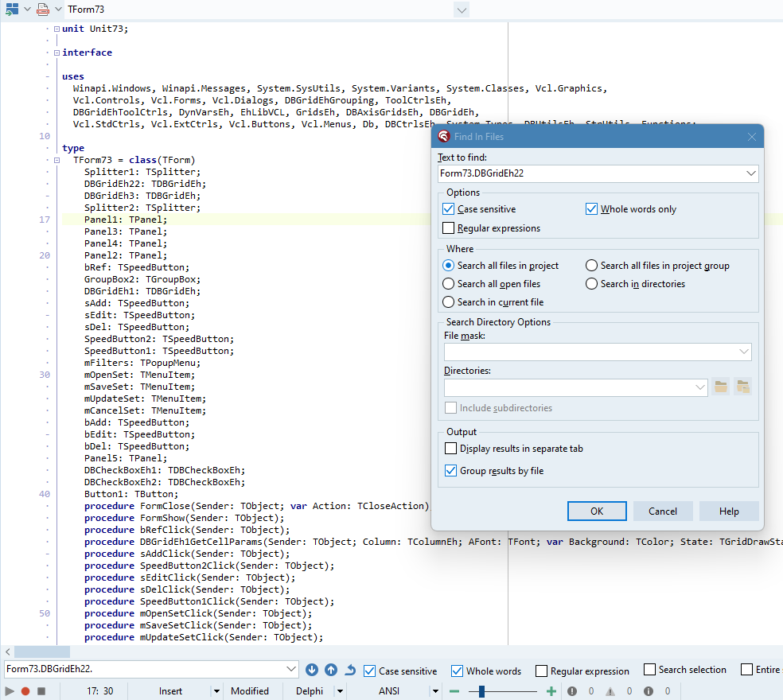Click the Cancel button in dialog

662,511
